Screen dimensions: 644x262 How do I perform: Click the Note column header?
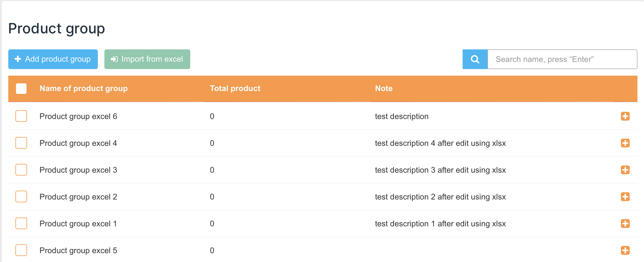click(384, 88)
